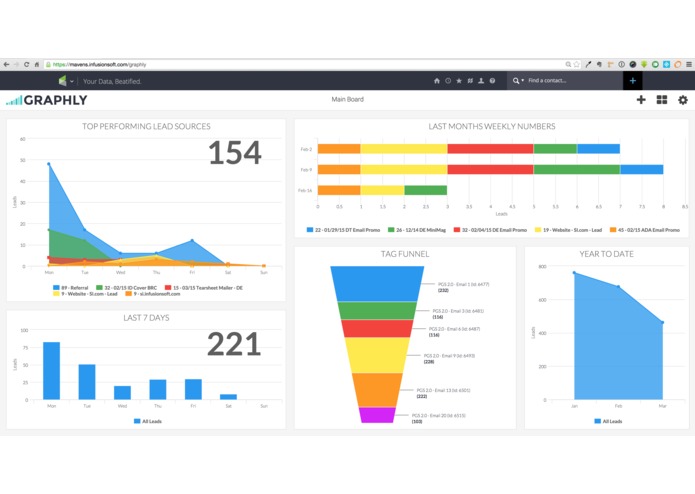Toggle the 89 - Referral legend series
This screenshot has width=695, height=494.
tap(70, 288)
